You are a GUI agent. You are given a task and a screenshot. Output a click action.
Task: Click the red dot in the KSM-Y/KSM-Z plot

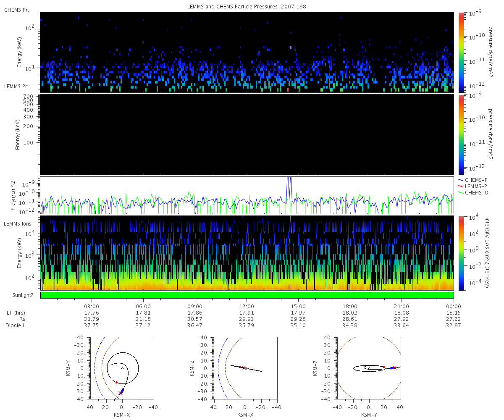pos(384,367)
